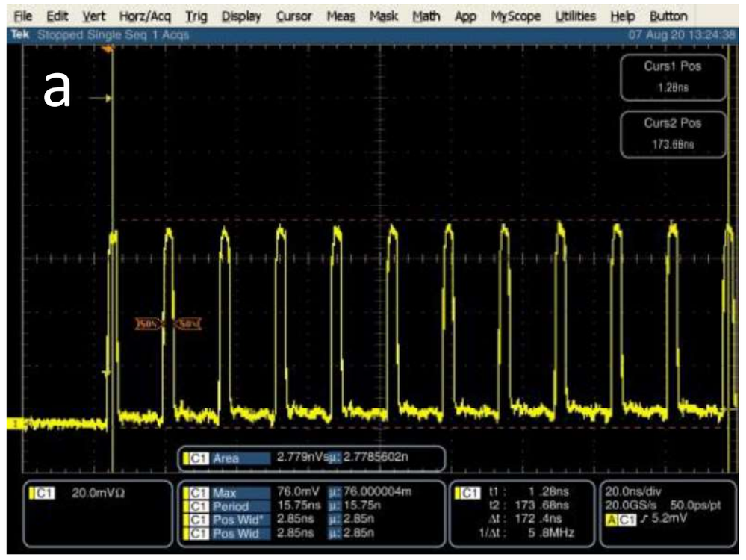Open the Edit menu
Screen dimensions: 746x560
[57, 16]
